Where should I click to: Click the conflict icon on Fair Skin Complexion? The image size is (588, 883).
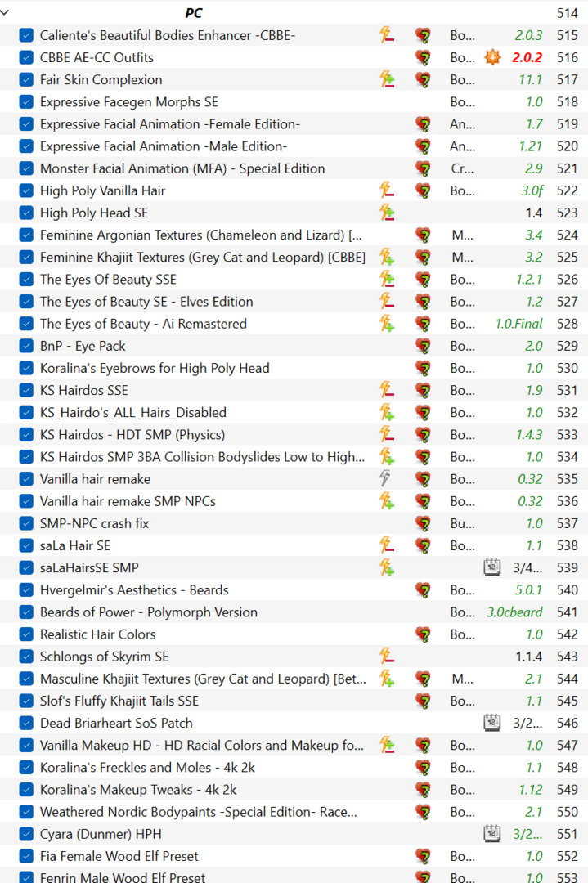click(386, 79)
